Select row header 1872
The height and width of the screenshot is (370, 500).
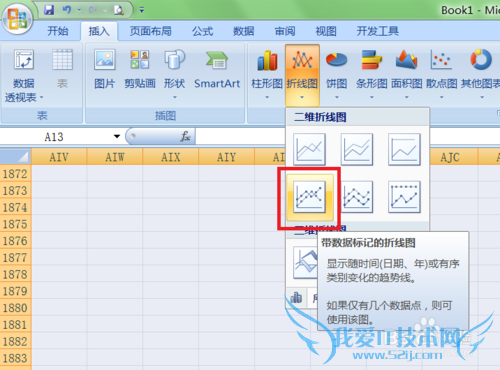pos(15,174)
